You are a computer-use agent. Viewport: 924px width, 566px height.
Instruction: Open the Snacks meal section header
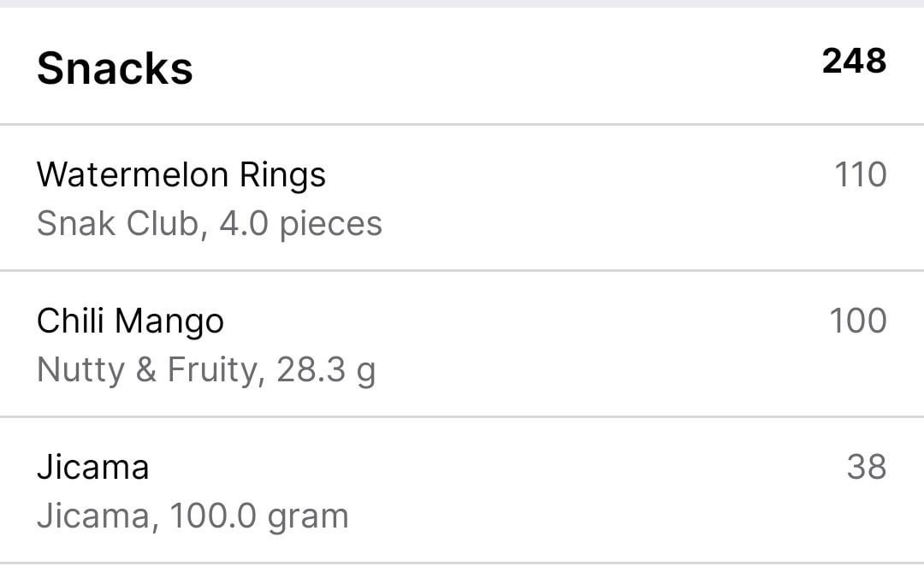[x=462, y=66]
